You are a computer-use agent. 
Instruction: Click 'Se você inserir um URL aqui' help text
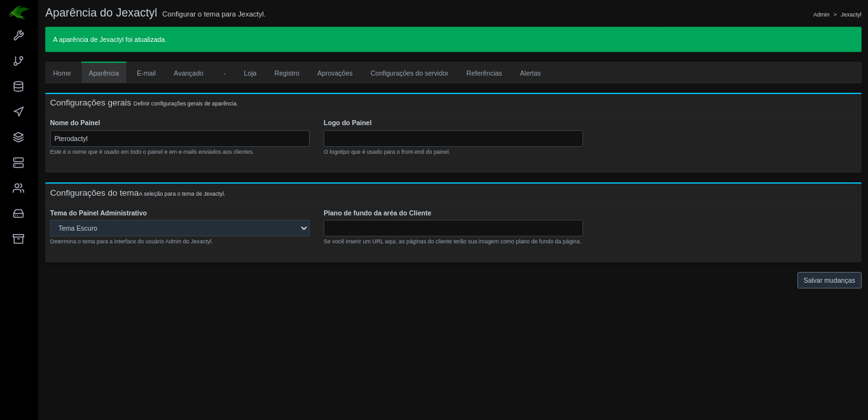click(x=452, y=241)
